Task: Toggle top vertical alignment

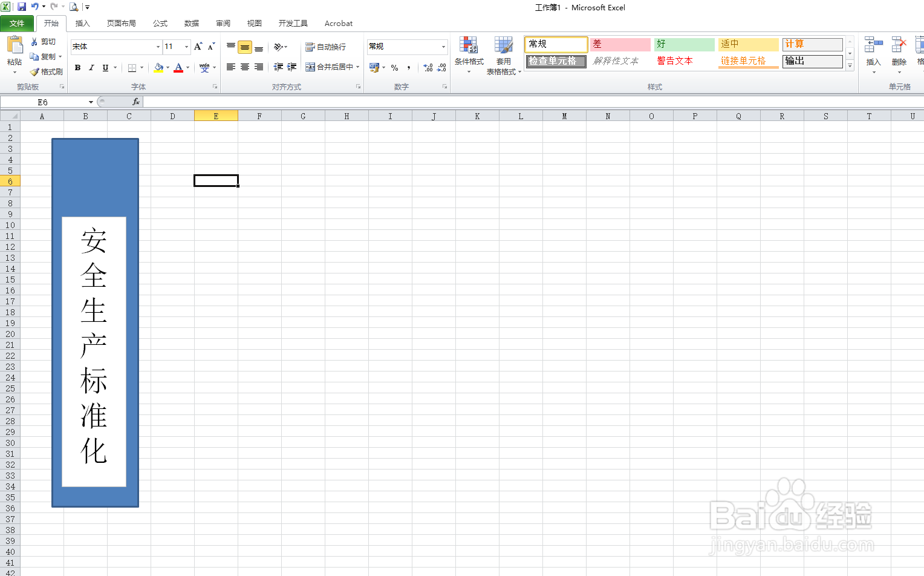Action: pyautogui.click(x=231, y=47)
